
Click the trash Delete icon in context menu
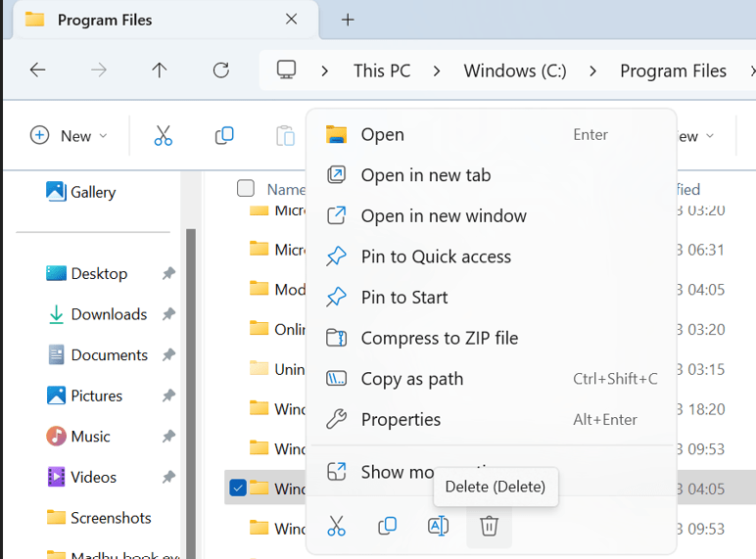489,527
